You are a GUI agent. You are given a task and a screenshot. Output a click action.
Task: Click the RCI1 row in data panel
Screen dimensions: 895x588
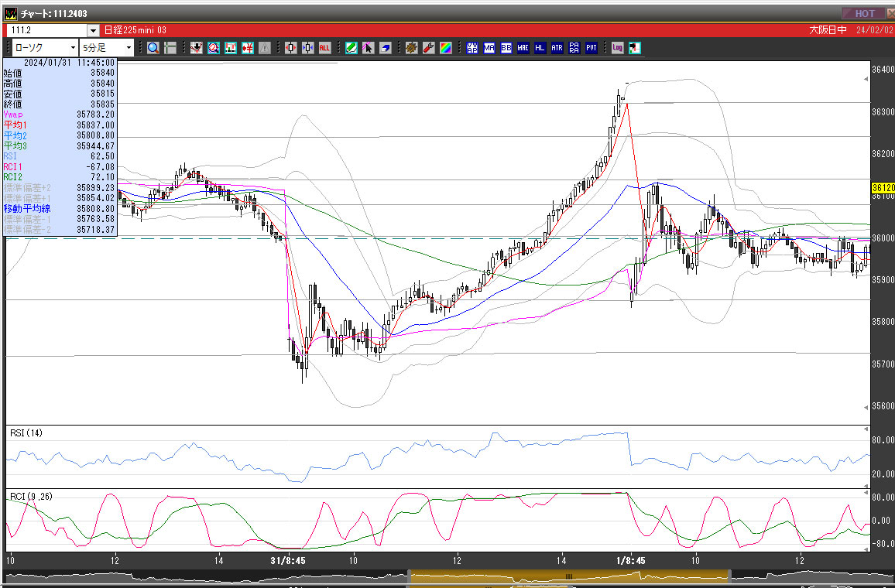60,167
